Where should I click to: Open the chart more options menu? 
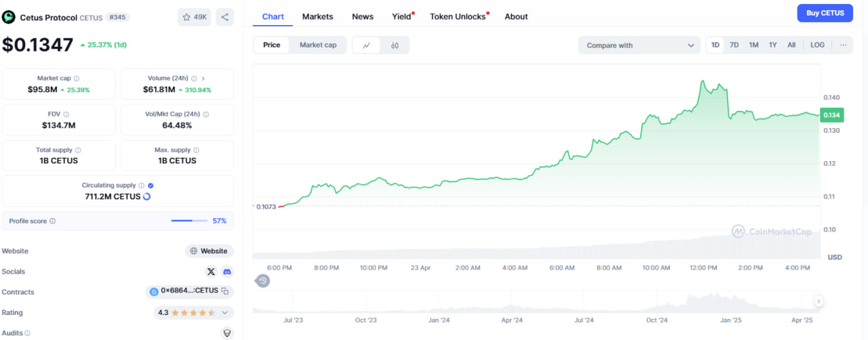(843, 45)
